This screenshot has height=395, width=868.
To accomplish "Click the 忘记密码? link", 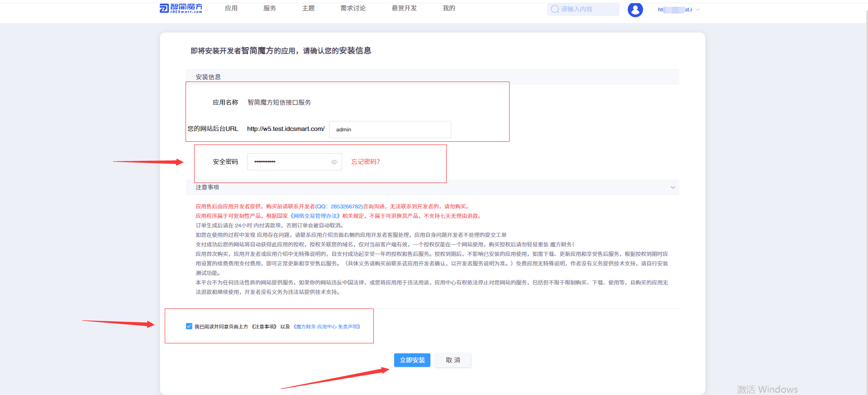I will (x=366, y=162).
